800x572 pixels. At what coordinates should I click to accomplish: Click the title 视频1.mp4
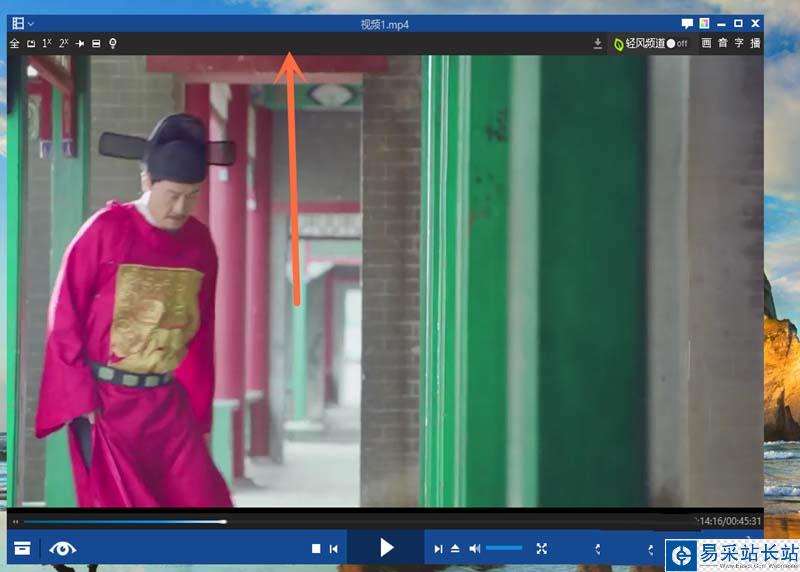(x=385, y=24)
